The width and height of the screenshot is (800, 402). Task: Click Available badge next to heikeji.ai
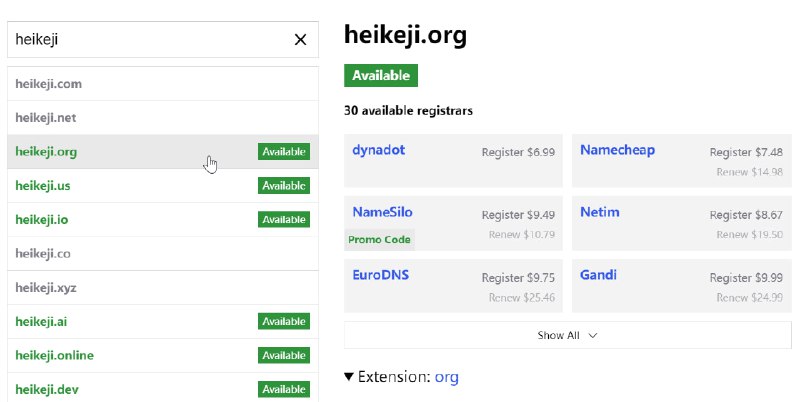284,321
